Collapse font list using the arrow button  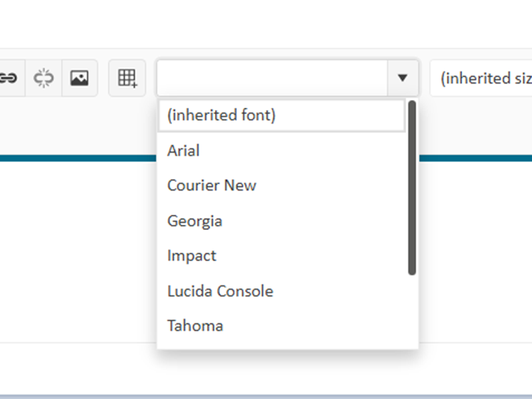point(403,78)
